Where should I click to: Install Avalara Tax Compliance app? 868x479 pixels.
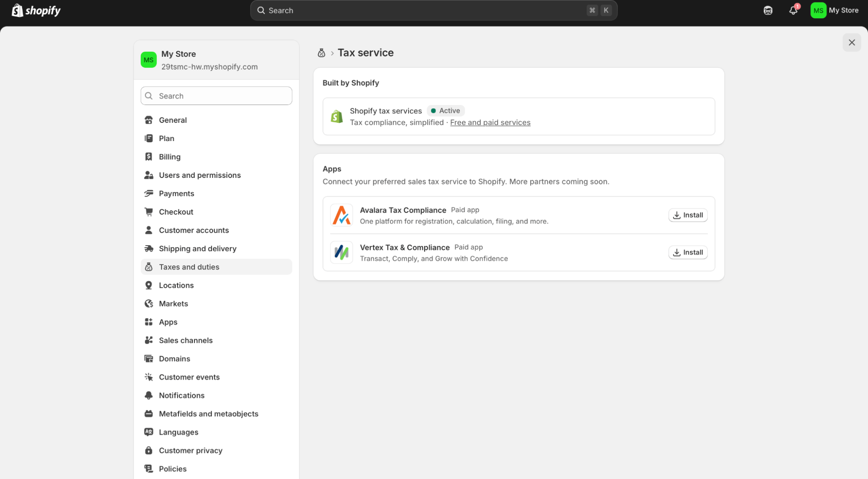(x=688, y=215)
